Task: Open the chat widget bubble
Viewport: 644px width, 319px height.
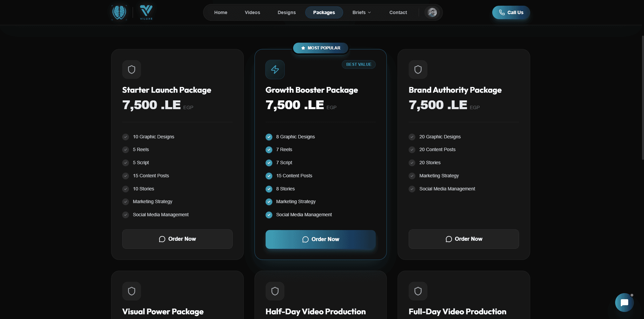Action: (624, 303)
